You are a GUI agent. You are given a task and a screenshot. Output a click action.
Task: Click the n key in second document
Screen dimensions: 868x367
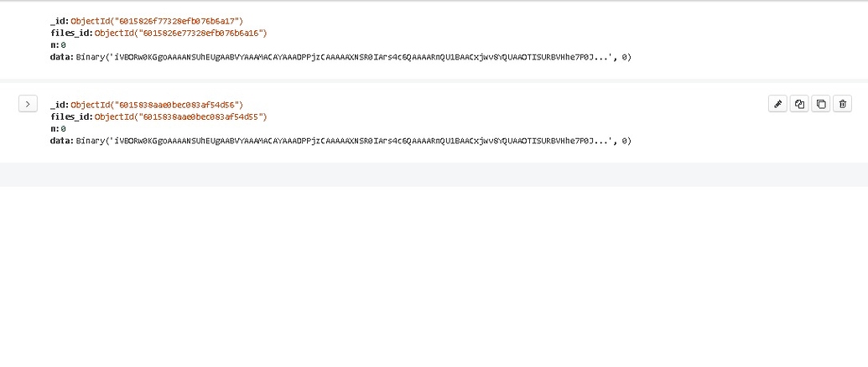click(53, 129)
